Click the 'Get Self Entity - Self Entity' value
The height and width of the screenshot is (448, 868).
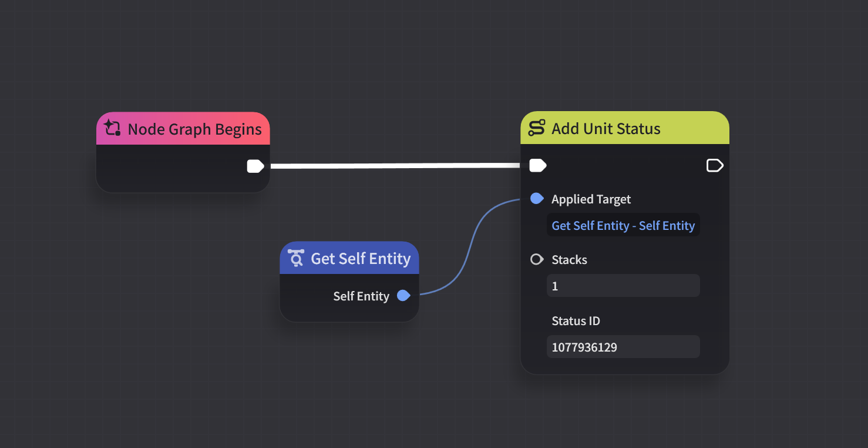tap(623, 225)
